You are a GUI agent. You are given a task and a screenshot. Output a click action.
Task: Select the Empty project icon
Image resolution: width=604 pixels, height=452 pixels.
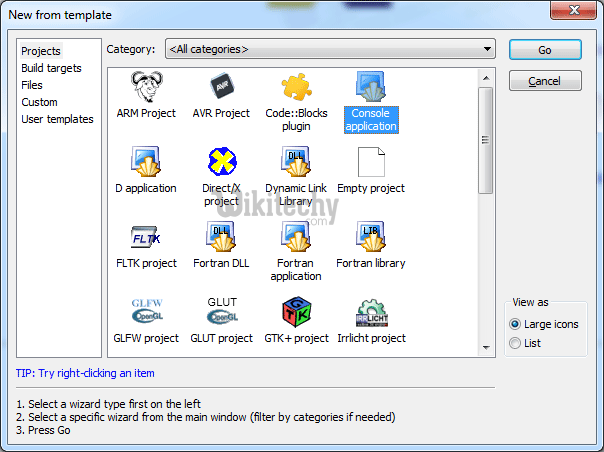[x=371, y=161]
